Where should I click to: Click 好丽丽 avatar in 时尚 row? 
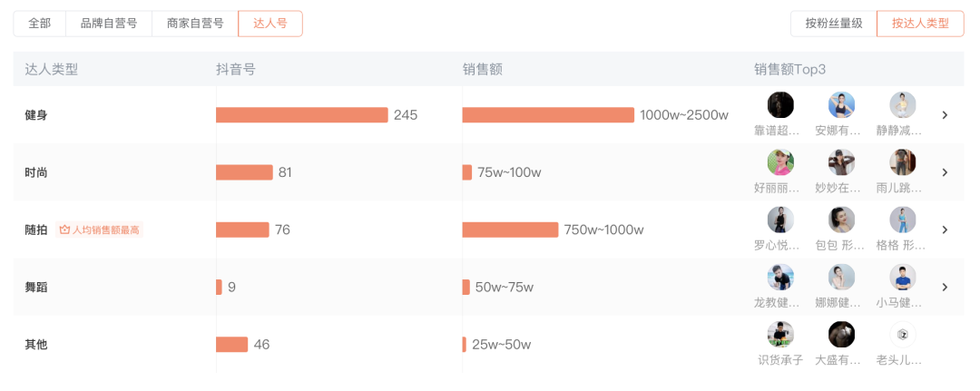pos(780,162)
